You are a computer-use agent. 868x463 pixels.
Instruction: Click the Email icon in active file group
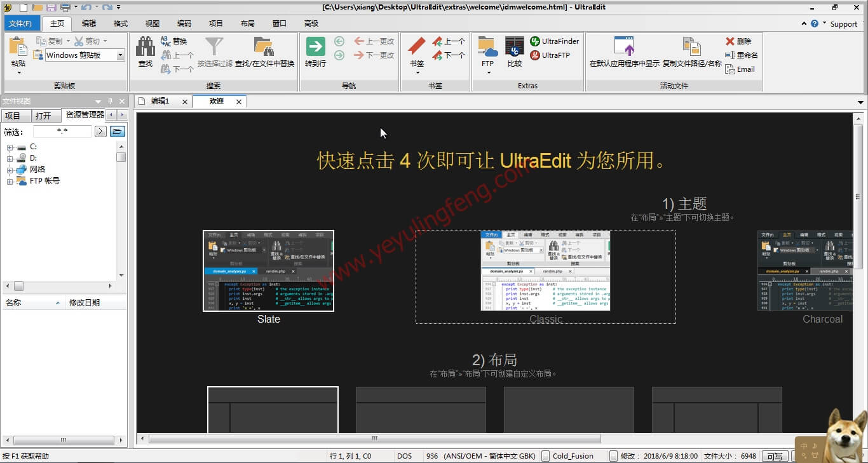730,69
